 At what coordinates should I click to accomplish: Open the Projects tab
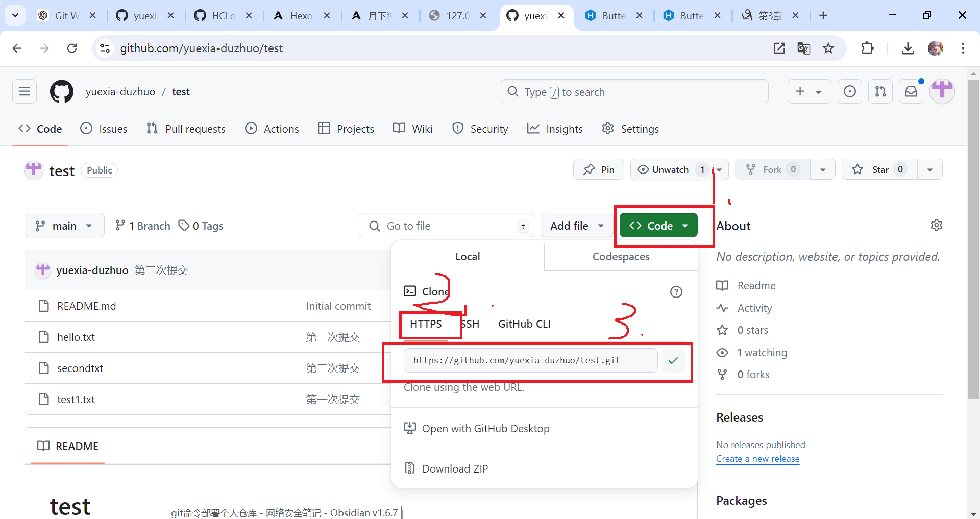click(346, 129)
